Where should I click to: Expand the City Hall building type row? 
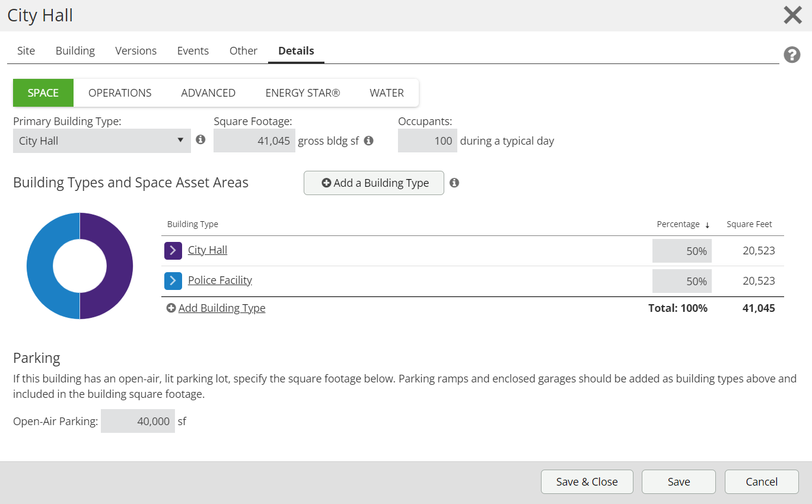(x=173, y=251)
